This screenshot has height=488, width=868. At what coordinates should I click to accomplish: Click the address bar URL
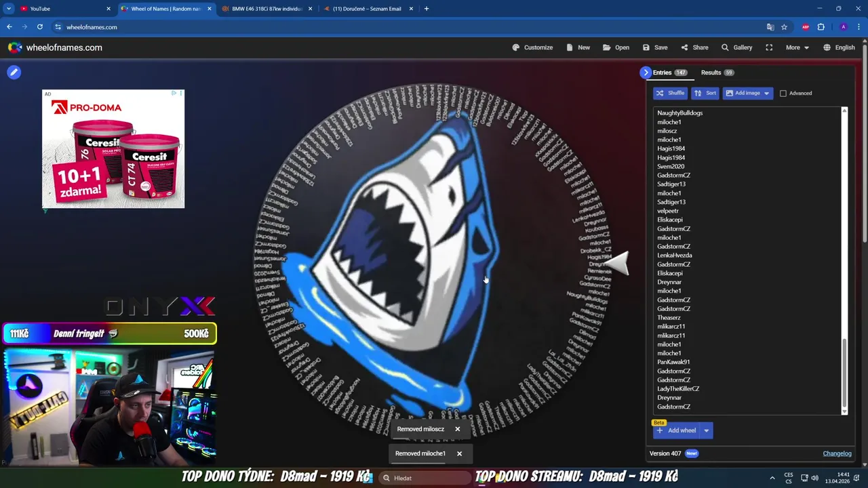point(92,27)
